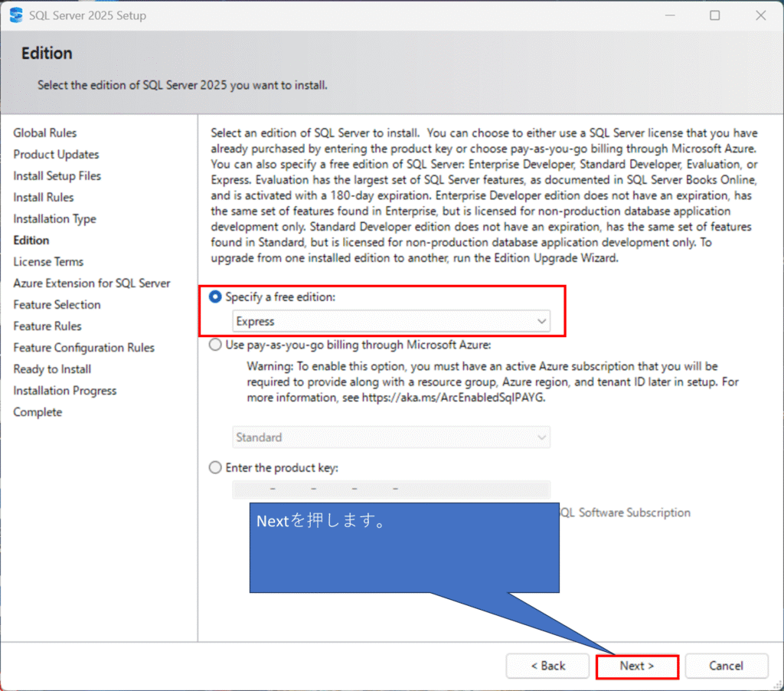The width and height of the screenshot is (784, 691).
Task: Click the Next > button
Action: pyautogui.click(x=637, y=666)
